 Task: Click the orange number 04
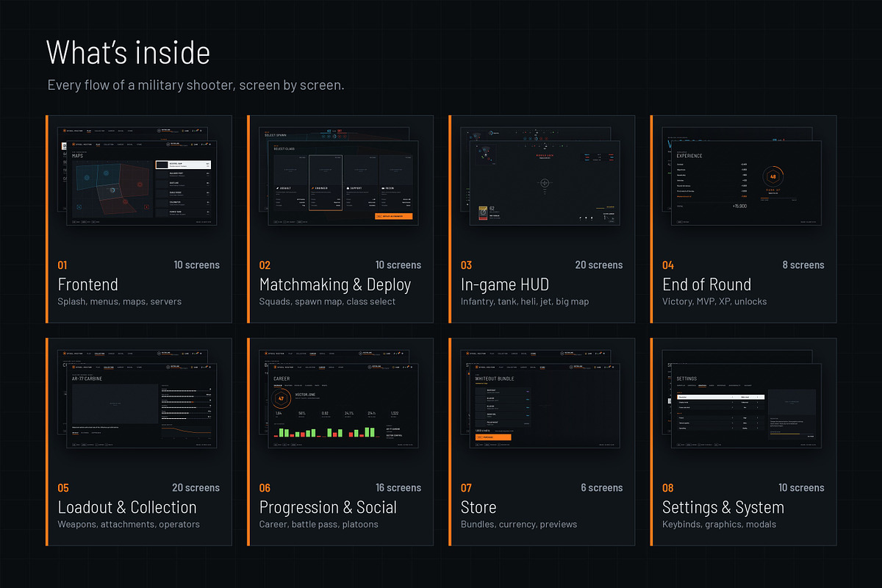668,265
